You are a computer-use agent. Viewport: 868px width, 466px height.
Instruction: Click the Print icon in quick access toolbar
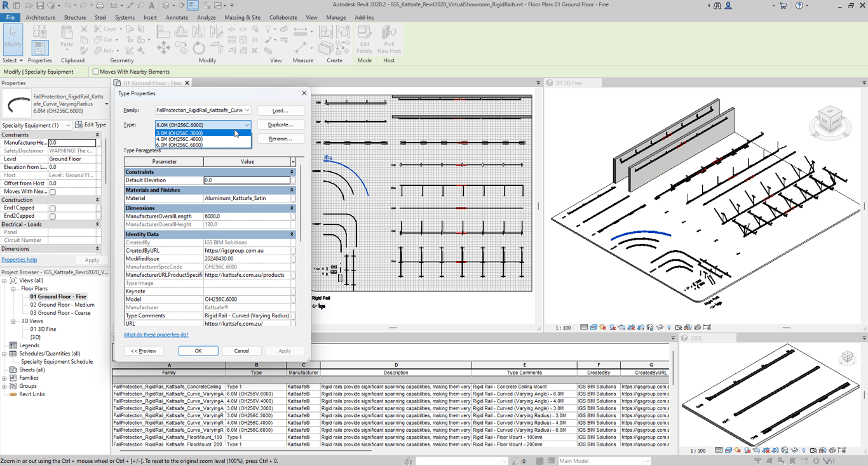100,6
